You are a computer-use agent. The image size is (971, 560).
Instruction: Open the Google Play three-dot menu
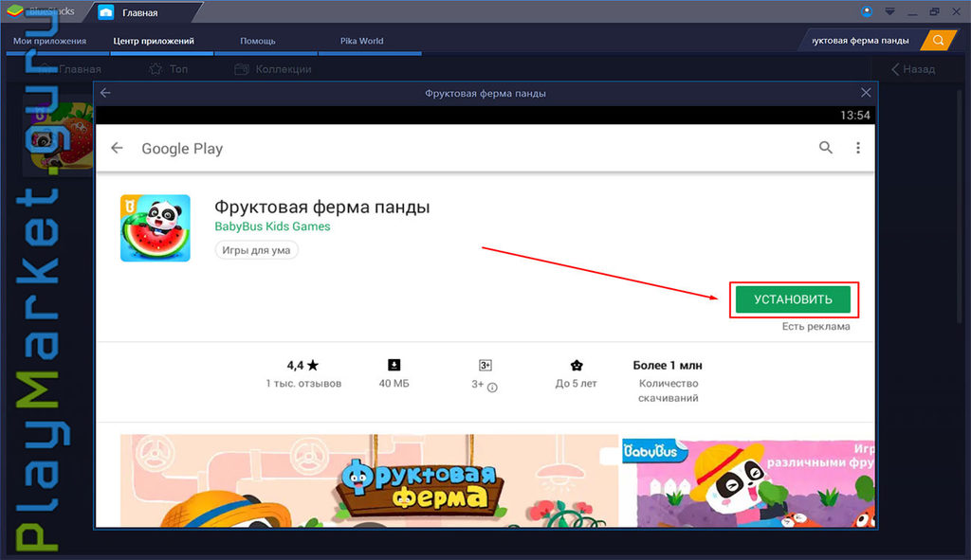pos(857,147)
